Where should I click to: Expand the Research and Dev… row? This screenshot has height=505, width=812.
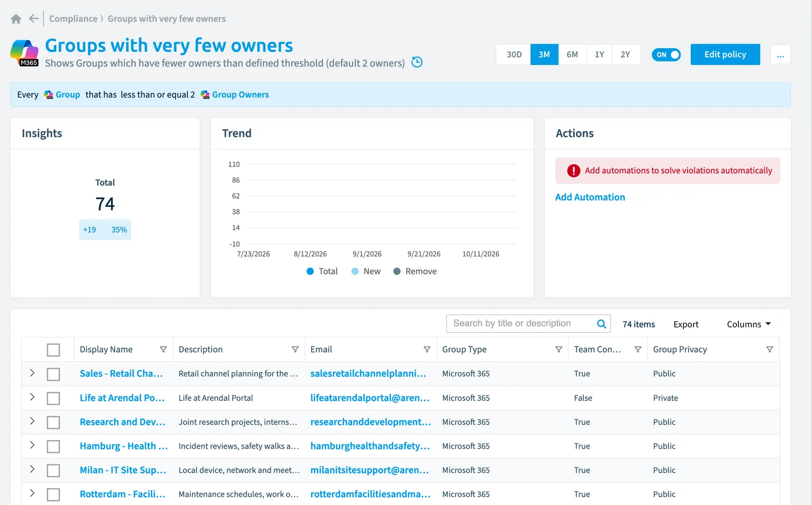point(32,421)
